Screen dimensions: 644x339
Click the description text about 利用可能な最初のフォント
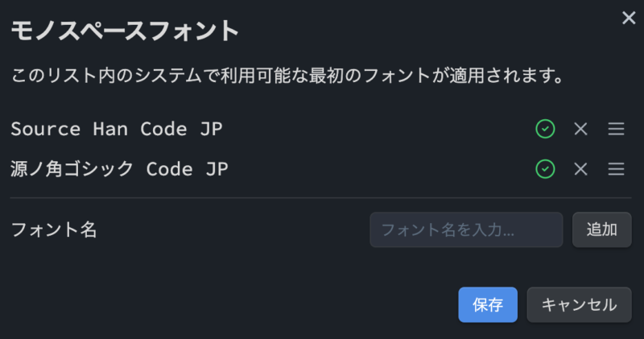[x=287, y=76]
